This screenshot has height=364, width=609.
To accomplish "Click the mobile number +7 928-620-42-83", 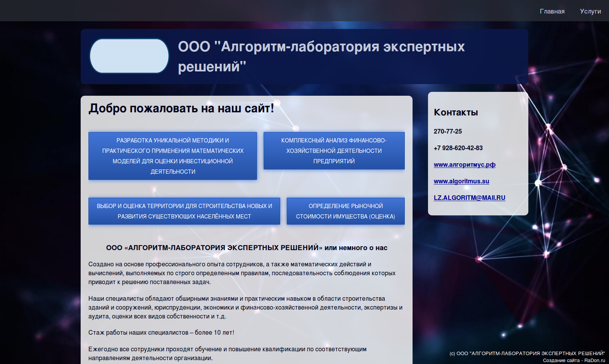I will [458, 148].
